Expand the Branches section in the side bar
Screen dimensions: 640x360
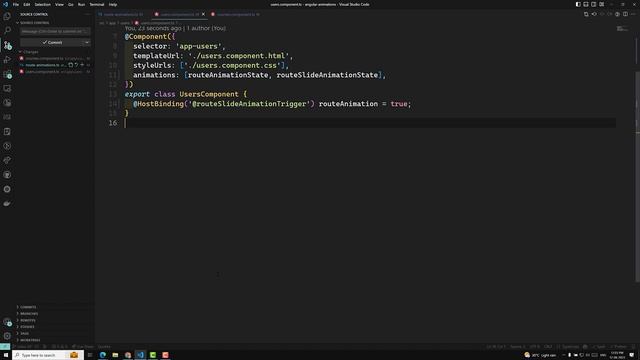[x=28, y=313]
